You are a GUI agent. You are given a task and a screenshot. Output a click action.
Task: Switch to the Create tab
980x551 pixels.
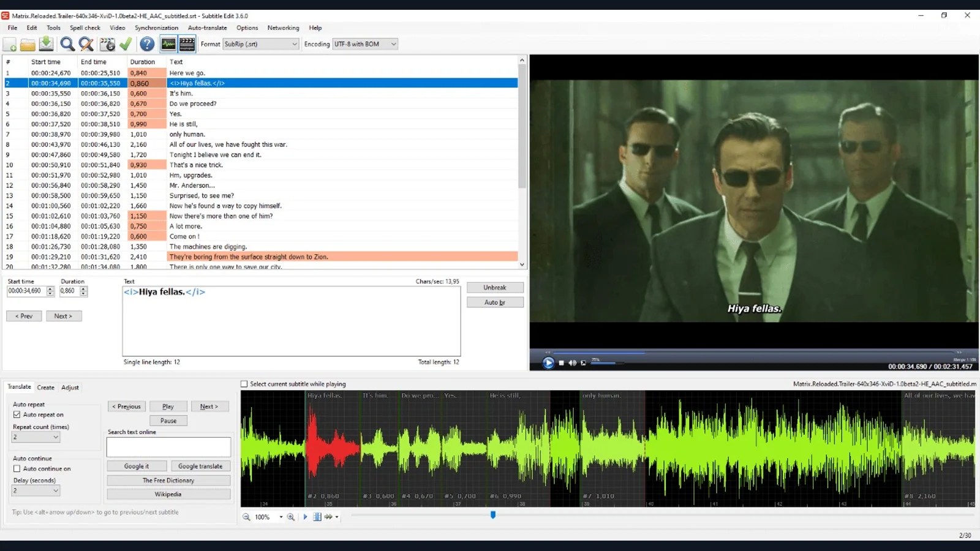pos(45,388)
